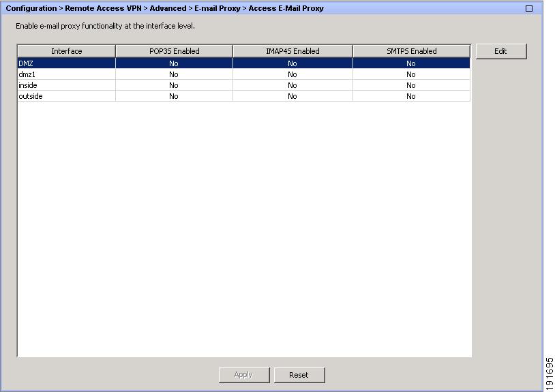Click the Reset button

(x=299, y=375)
